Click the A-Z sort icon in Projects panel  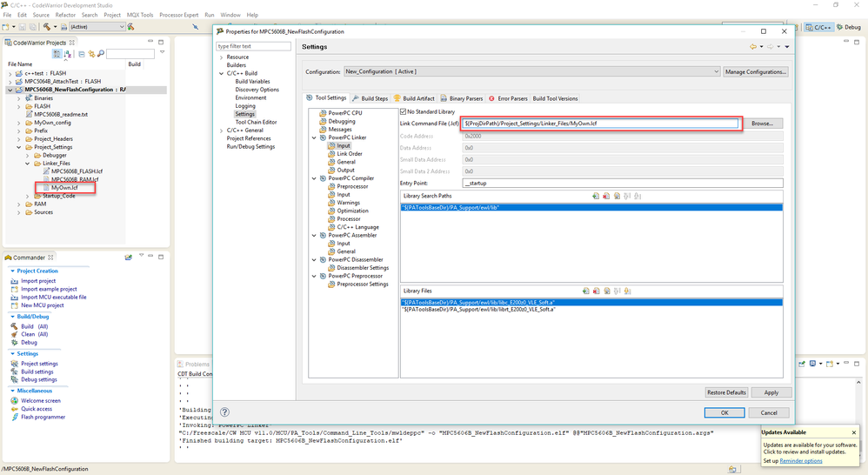tap(68, 54)
